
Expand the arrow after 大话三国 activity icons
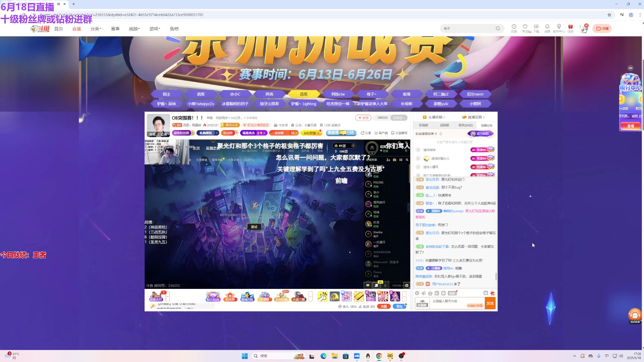tap(311, 296)
